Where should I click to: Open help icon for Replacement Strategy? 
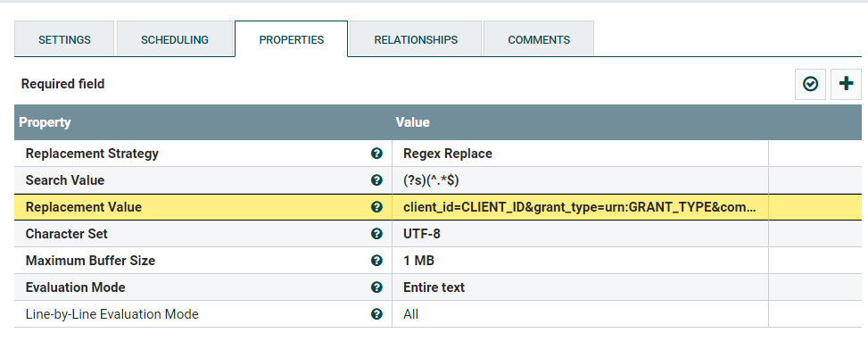tap(376, 154)
